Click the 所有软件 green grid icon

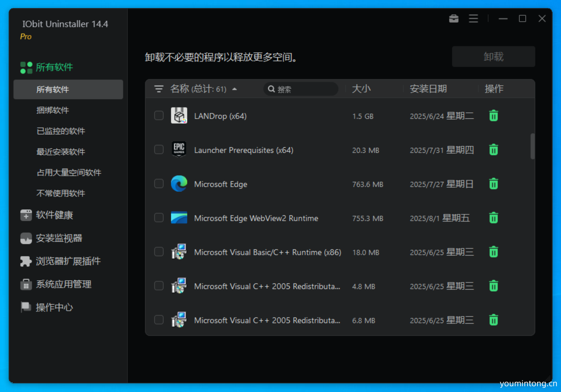(26, 67)
